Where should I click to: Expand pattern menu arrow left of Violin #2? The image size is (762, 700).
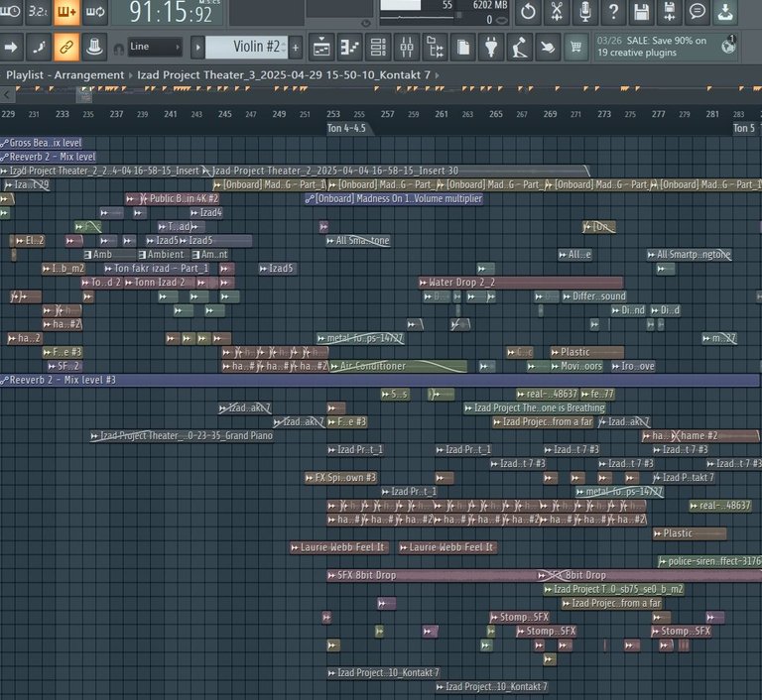point(197,48)
